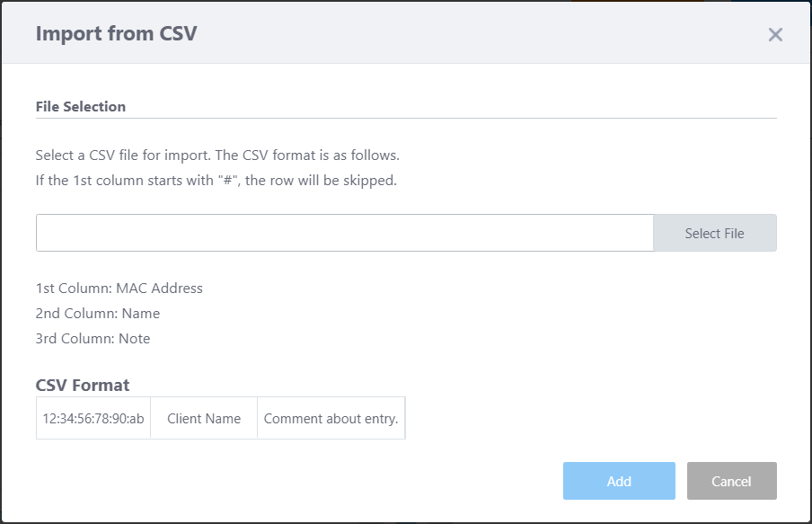Select the Client Name example cell
Image resolution: width=812 pixels, height=524 pixels.
point(204,418)
